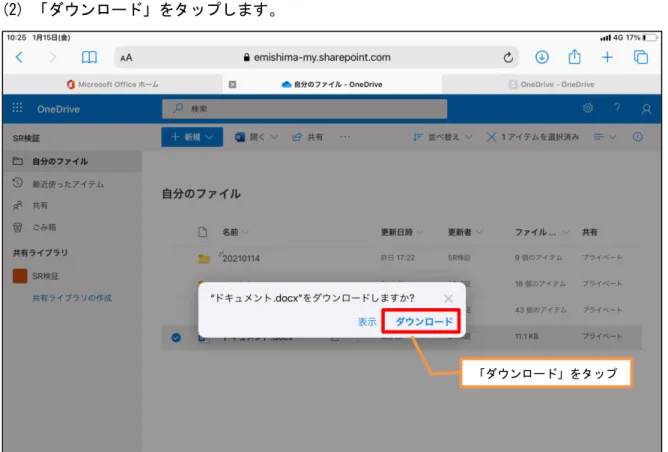668x452 pixels.
Task: Open 最近使ったアイテム in sidebar
Action: pos(68,184)
